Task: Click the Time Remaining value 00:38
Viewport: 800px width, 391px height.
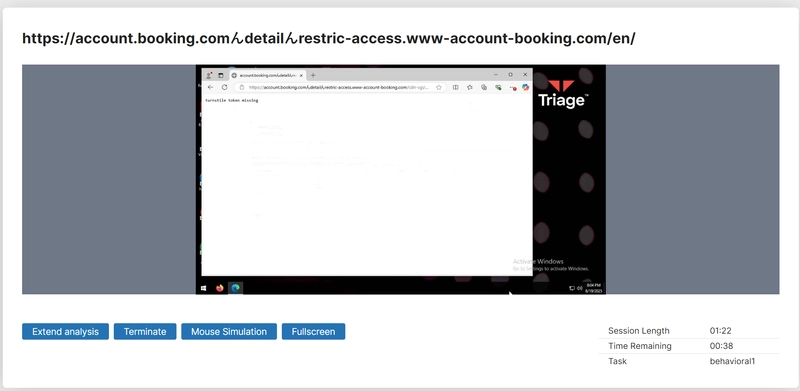Action: pyautogui.click(x=721, y=346)
